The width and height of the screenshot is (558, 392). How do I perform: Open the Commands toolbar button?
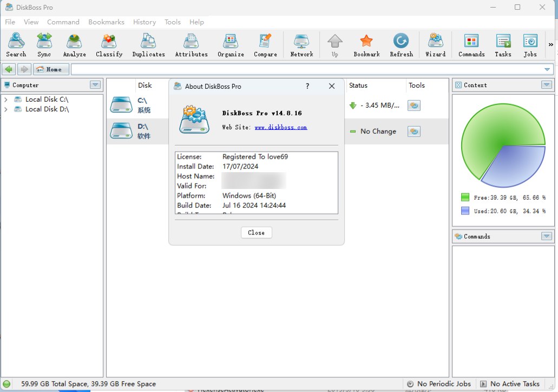(x=471, y=45)
